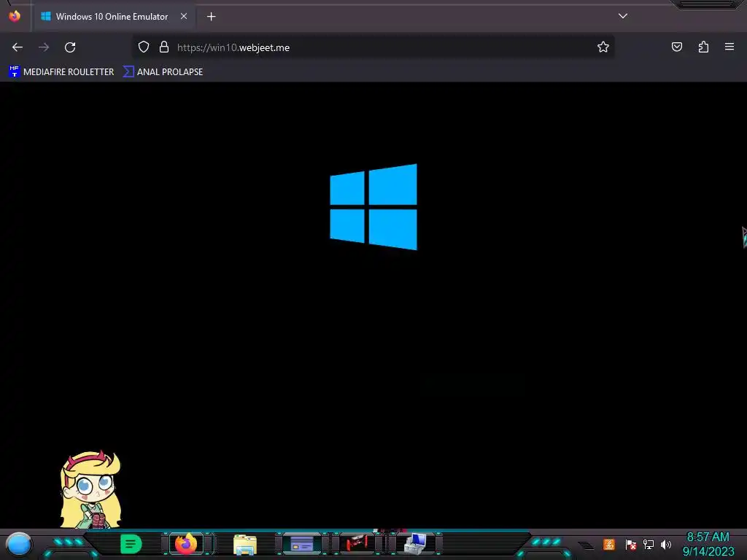Open File Explorer from taskbar
The height and width of the screenshot is (560, 747).
tap(245, 544)
